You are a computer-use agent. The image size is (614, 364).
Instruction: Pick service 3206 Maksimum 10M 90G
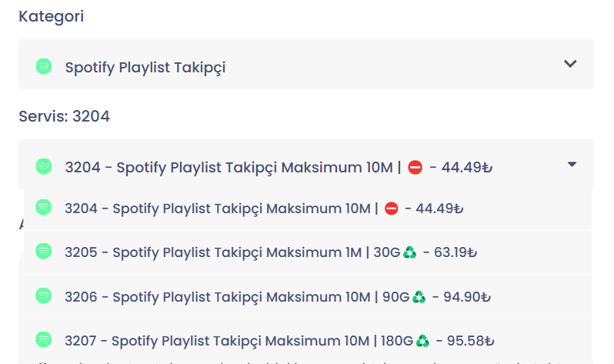pyautogui.click(x=308, y=297)
